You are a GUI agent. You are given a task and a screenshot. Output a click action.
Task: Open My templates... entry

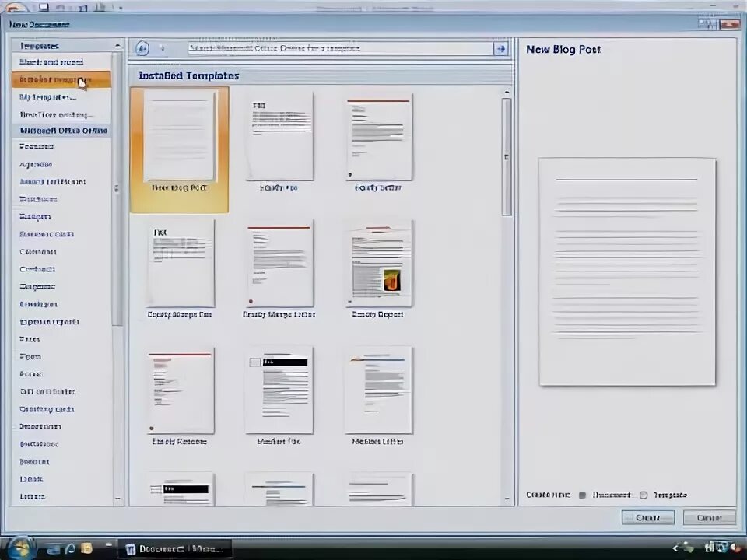coord(61,97)
